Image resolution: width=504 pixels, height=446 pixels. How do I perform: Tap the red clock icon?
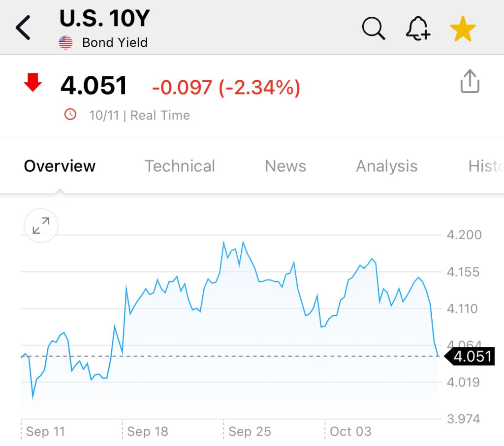click(71, 115)
